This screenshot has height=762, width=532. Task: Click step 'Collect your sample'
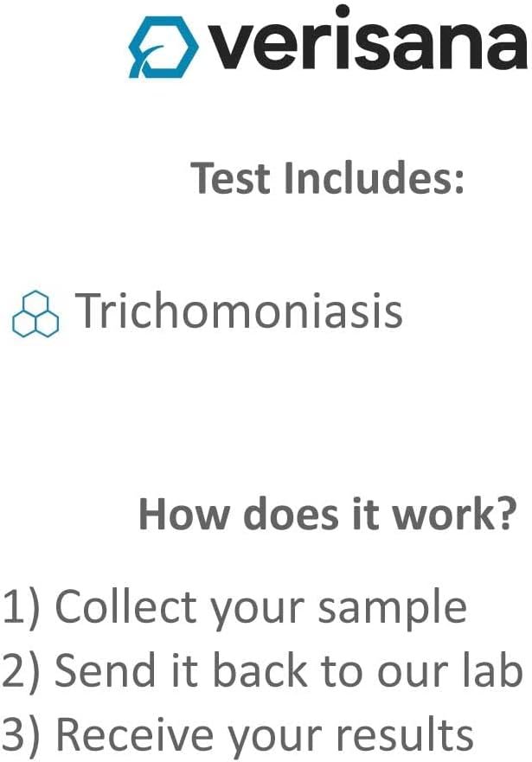tap(260, 607)
